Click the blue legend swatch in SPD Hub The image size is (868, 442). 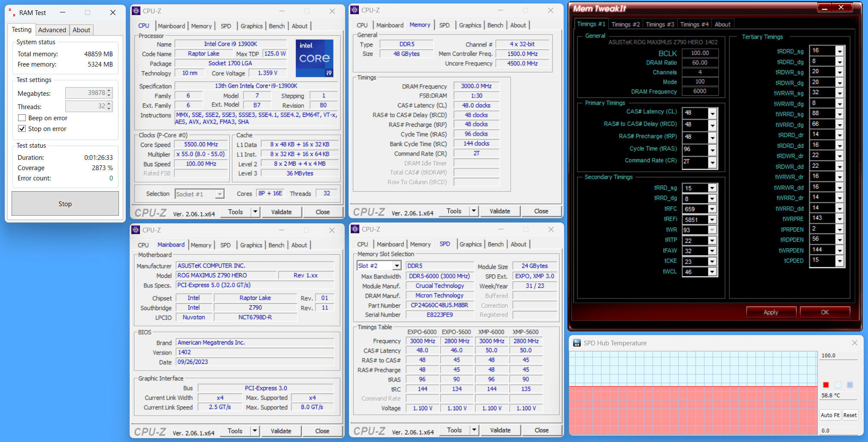click(x=850, y=385)
